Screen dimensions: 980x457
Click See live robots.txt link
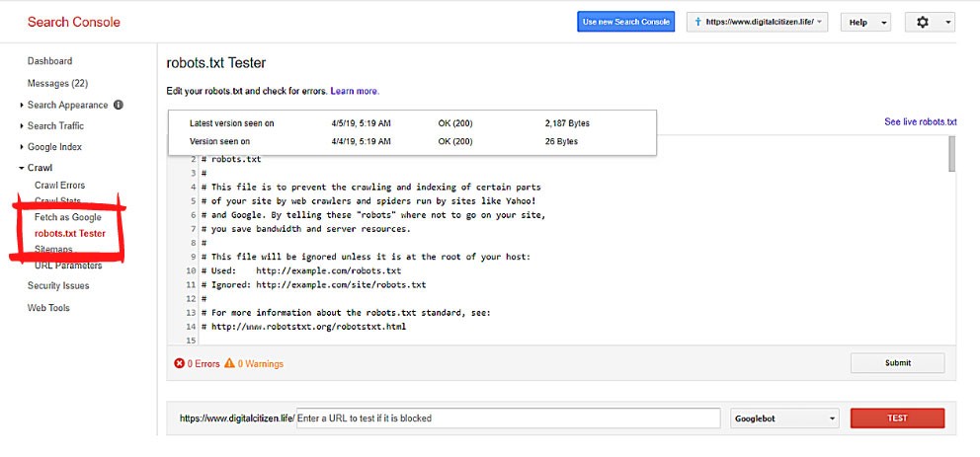coord(920,122)
